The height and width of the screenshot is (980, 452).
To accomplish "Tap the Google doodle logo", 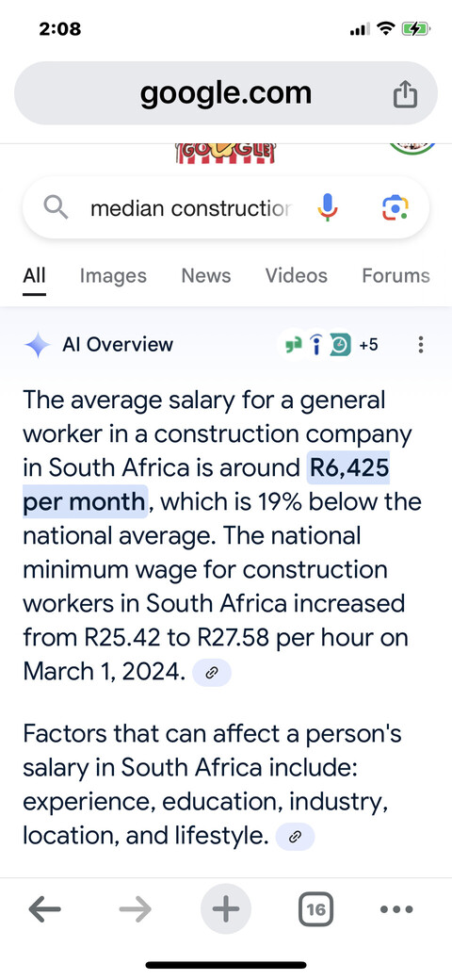I will [225, 154].
